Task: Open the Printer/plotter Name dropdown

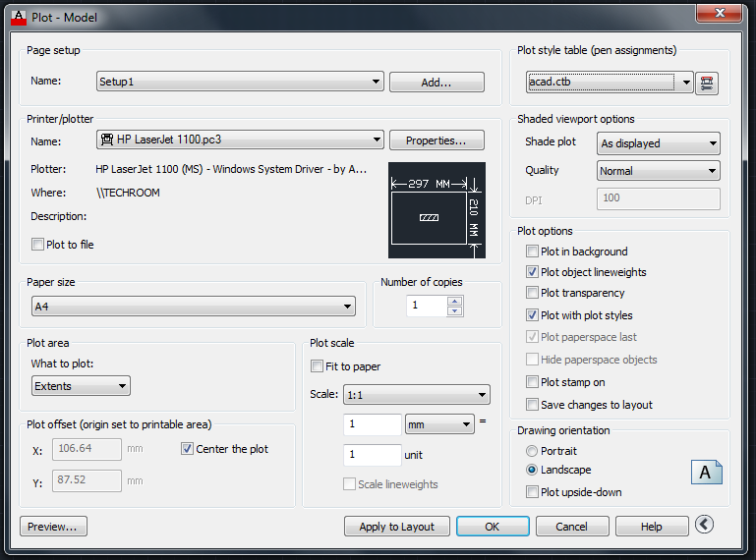Action: coord(240,140)
